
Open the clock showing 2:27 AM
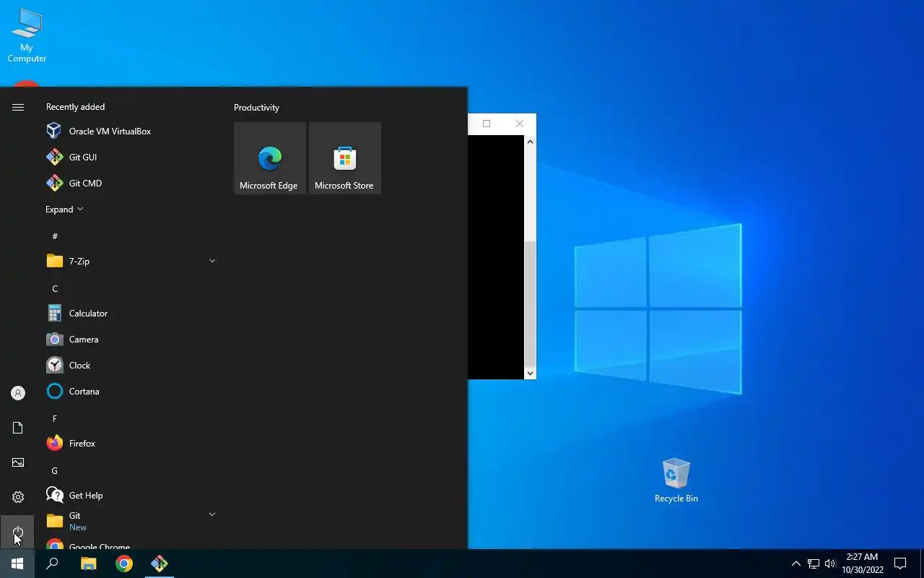coord(862,564)
